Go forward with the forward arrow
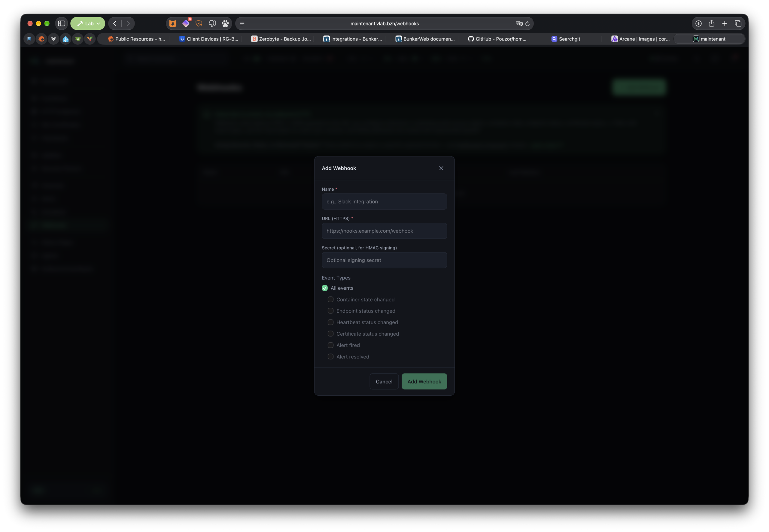The width and height of the screenshot is (769, 532). click(x=128, y=23)
